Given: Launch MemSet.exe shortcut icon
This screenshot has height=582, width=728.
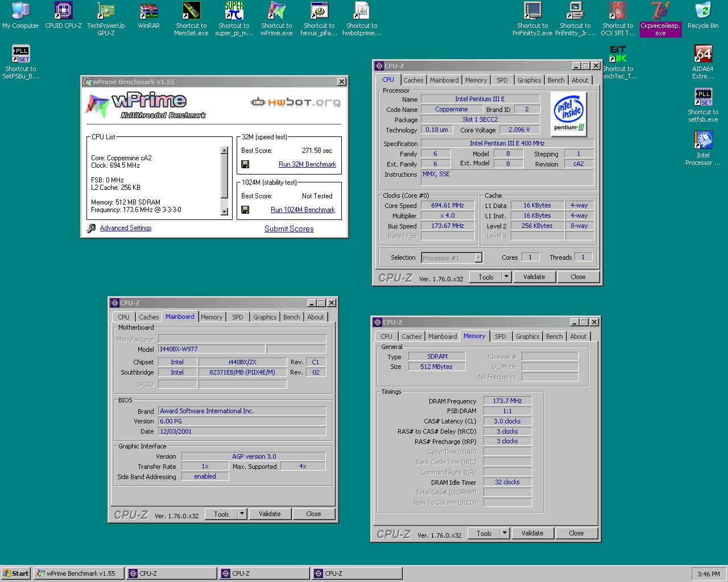Looking at the screenshot, I should click(191, 19).
